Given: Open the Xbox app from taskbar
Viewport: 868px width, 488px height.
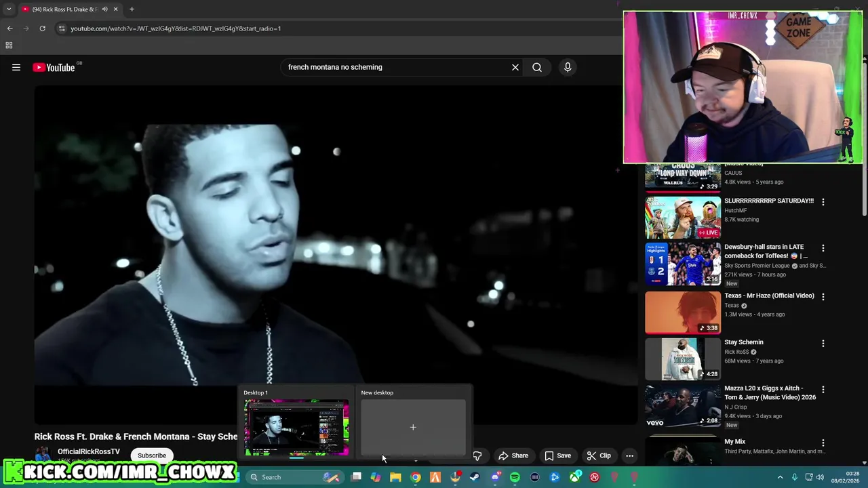Looking at the screenshot, I should click(575, 477).
